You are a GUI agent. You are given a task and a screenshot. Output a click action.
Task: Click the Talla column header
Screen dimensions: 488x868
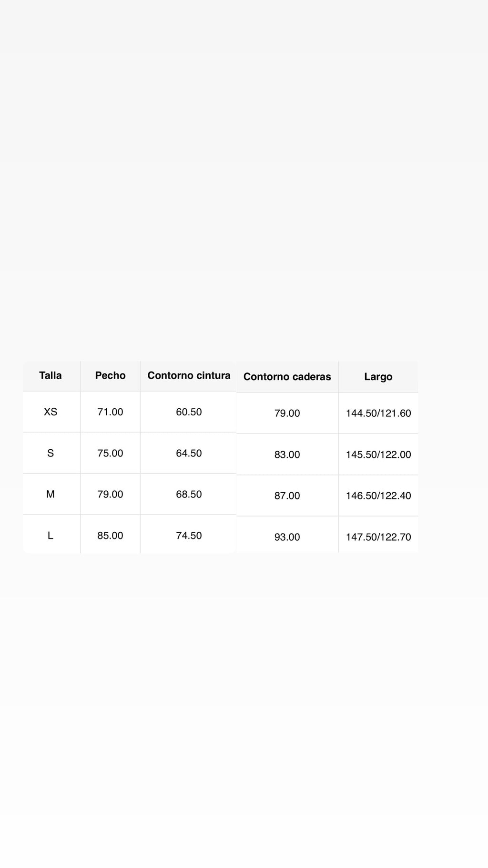tap(51, 375)
